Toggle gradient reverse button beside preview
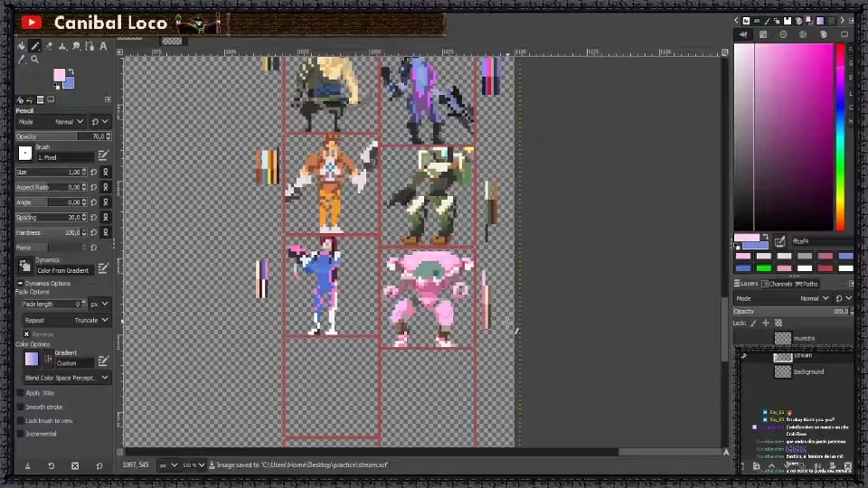The image size is (868, 488). coord(48,359)
